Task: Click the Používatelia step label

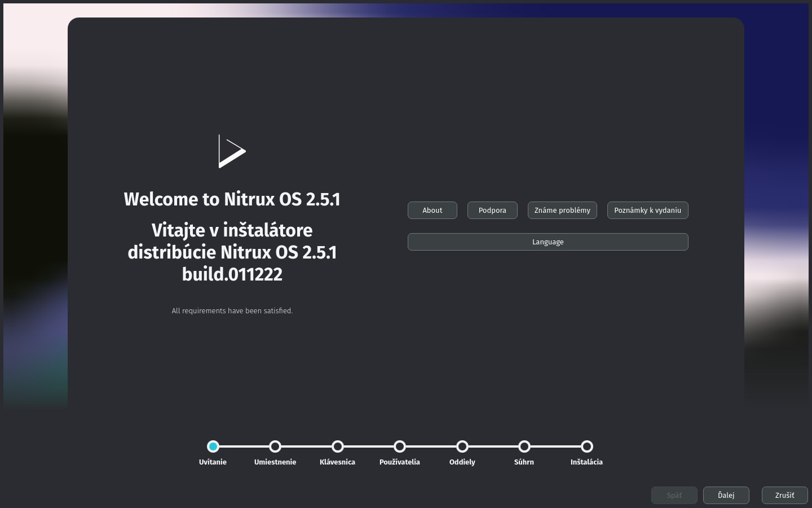Action: click(400, 462)
